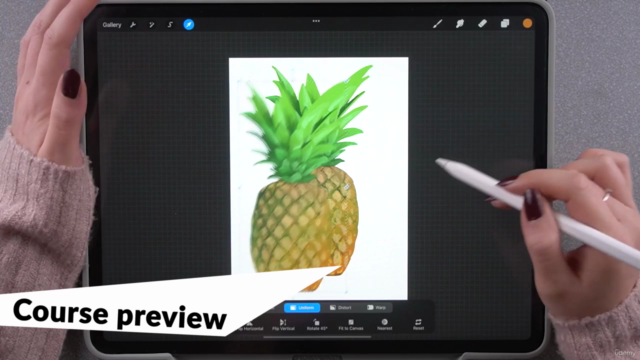Fit the selection to canvas
This screenshot has height=360, width=640.
point(351,324)
